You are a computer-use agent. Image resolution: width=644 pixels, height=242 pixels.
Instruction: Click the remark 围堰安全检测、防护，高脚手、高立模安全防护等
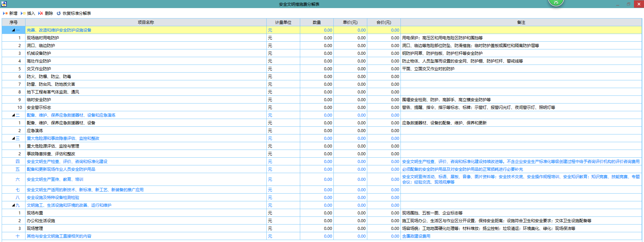click(446, 99)
